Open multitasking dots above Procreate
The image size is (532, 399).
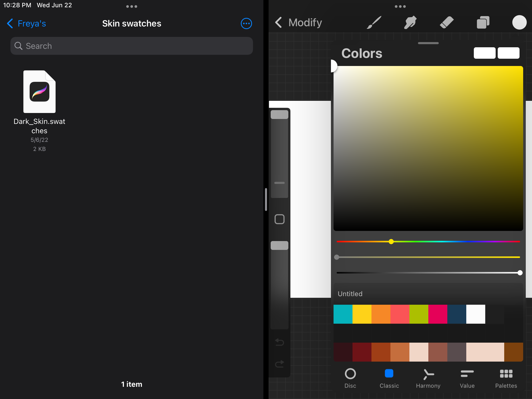[400, 6]
